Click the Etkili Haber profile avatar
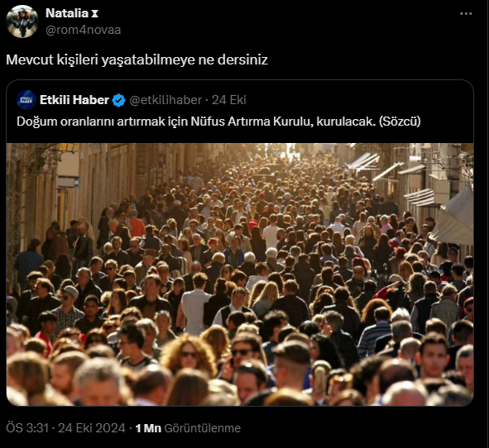 [x=26, y=100]
